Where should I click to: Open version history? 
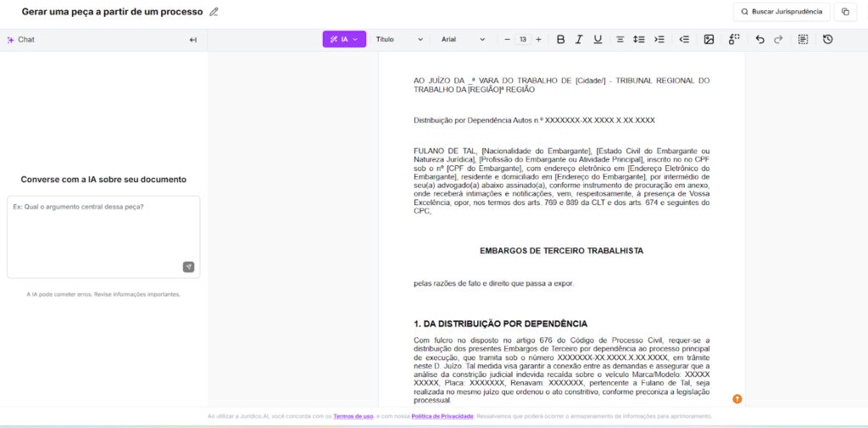pyautogui.click(x=827, y=39)
